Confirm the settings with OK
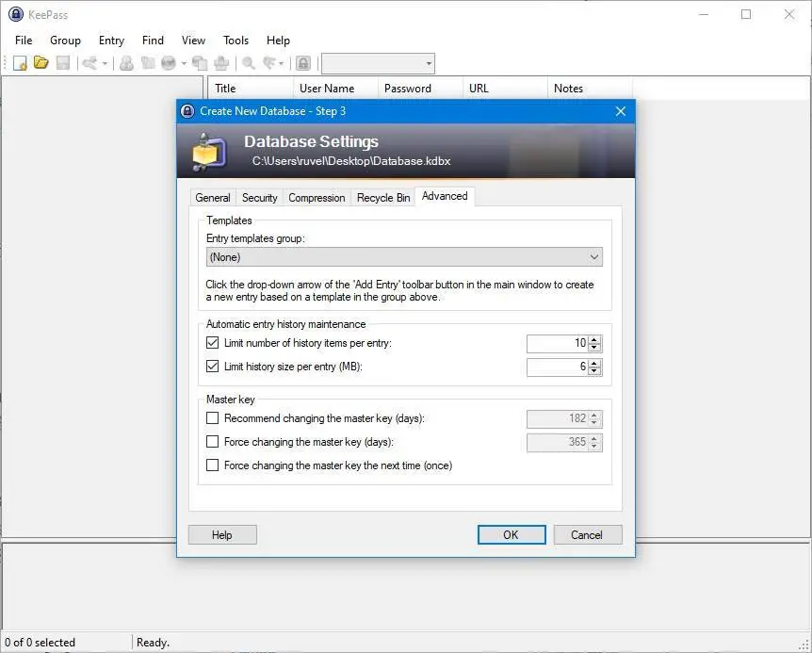Viewport: 812px width, 653px height. (512, 535)
